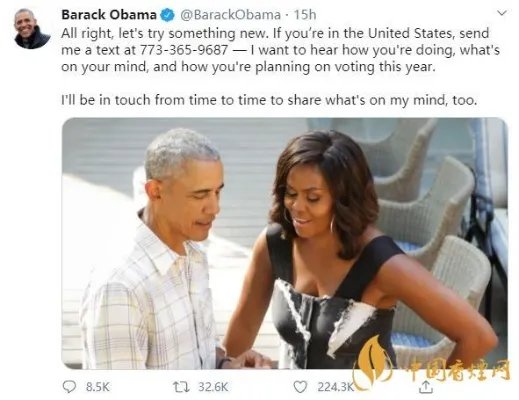Open the Barack Obama display name
519x400 pixels.
point(109,15)
